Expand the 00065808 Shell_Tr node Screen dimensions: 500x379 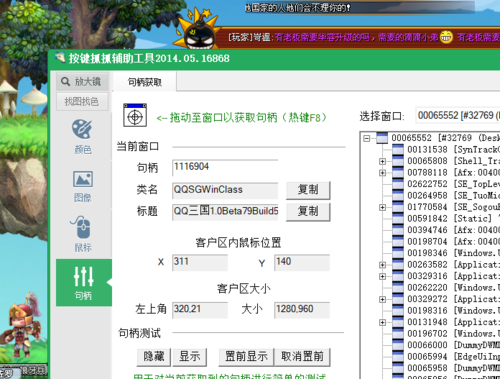[382, 161]
